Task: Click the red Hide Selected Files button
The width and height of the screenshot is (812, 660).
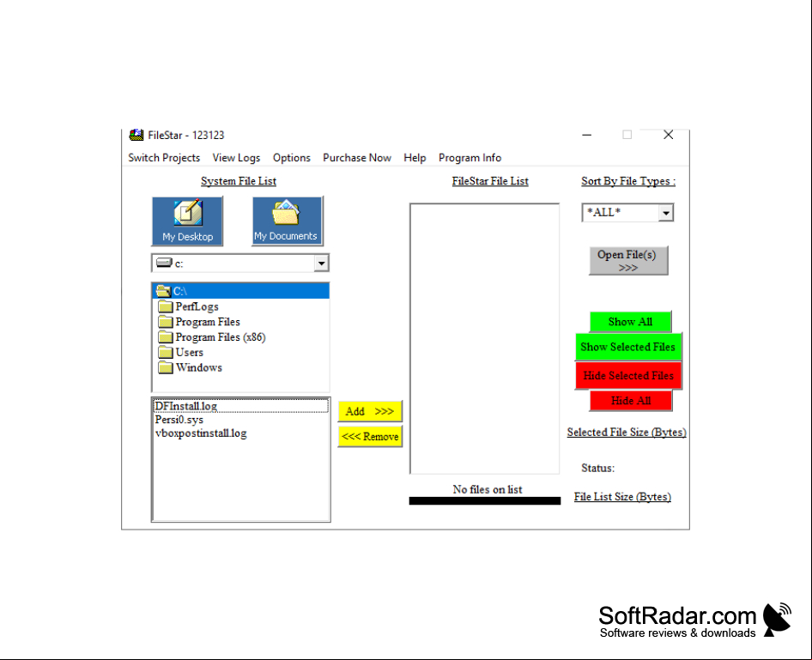Action: pyautogui.click(x=628, y=375)
